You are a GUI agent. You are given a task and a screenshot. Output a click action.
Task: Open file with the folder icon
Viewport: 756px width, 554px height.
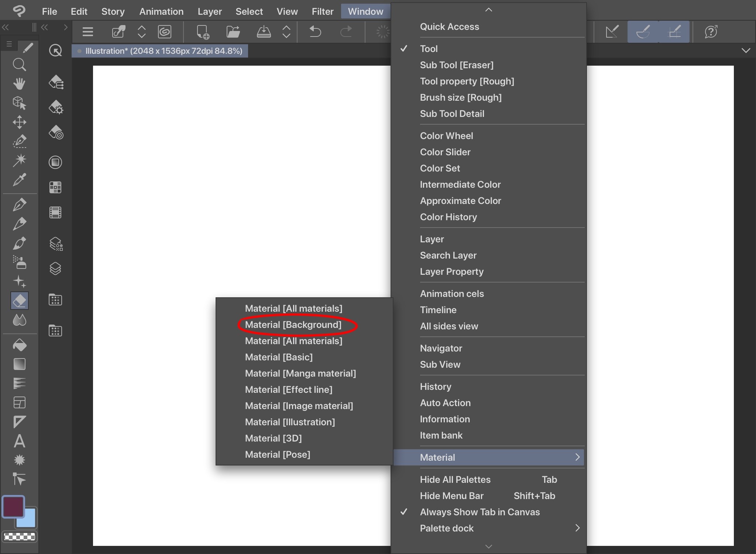click(x=233, y=32)
